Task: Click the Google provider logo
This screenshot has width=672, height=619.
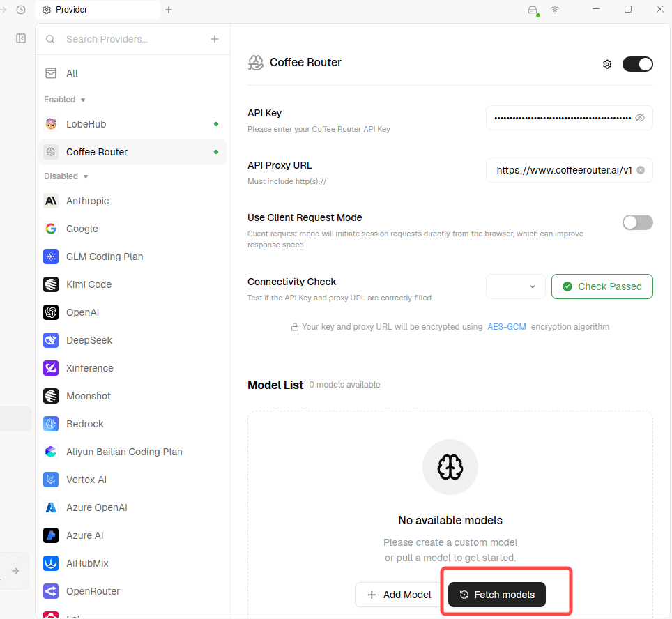Action: 51,229
